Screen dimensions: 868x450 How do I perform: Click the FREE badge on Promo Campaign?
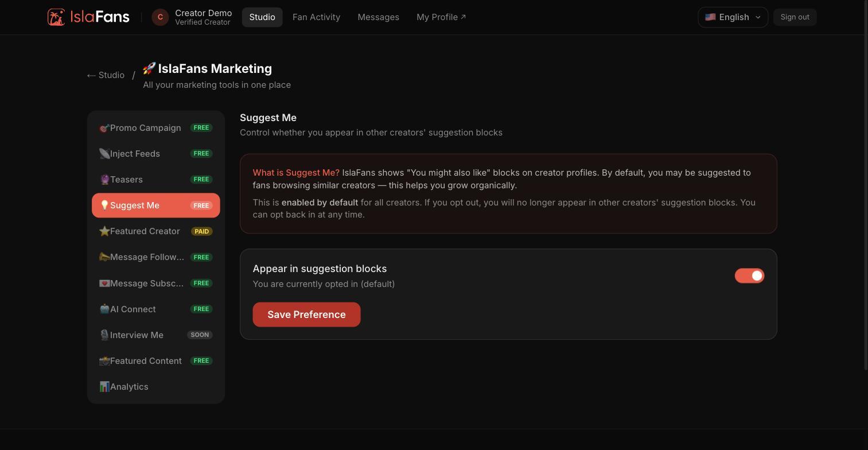(201, 128)
